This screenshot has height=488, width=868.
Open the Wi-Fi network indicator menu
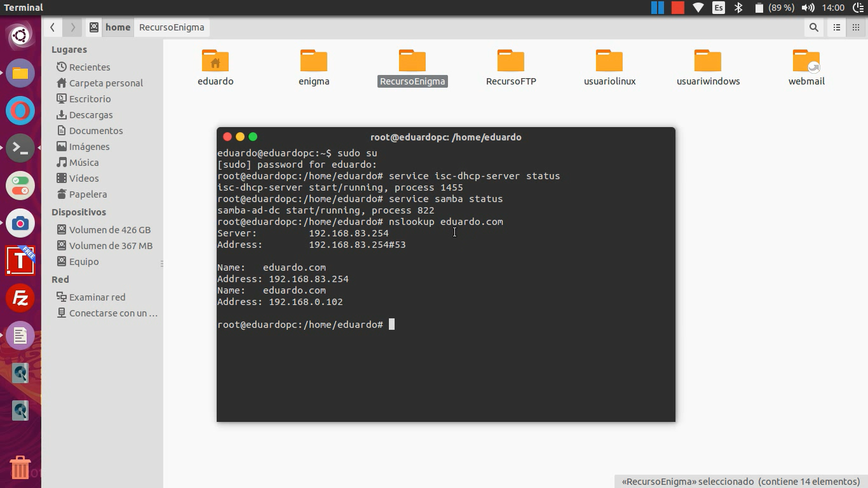(698, 8)
